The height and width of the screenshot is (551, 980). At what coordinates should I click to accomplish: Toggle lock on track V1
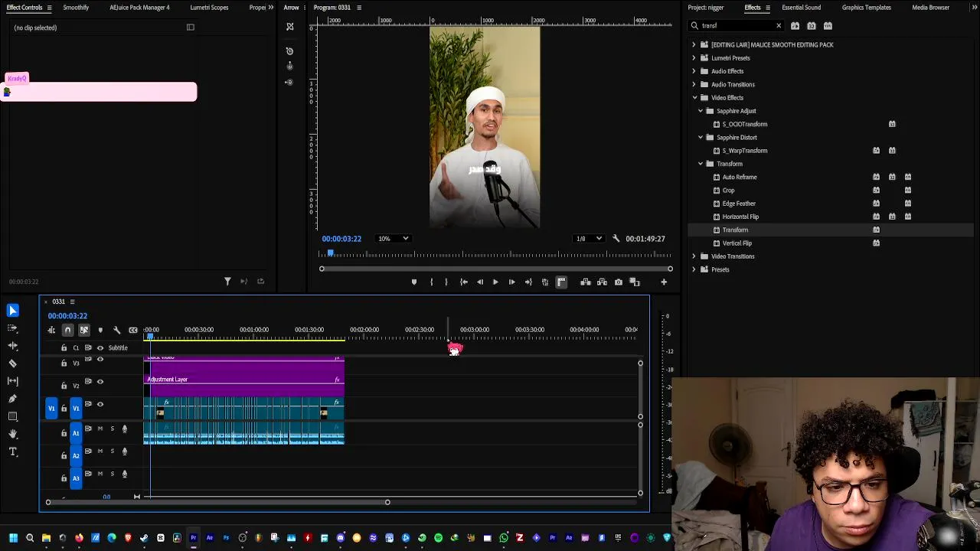click(64, 409)
